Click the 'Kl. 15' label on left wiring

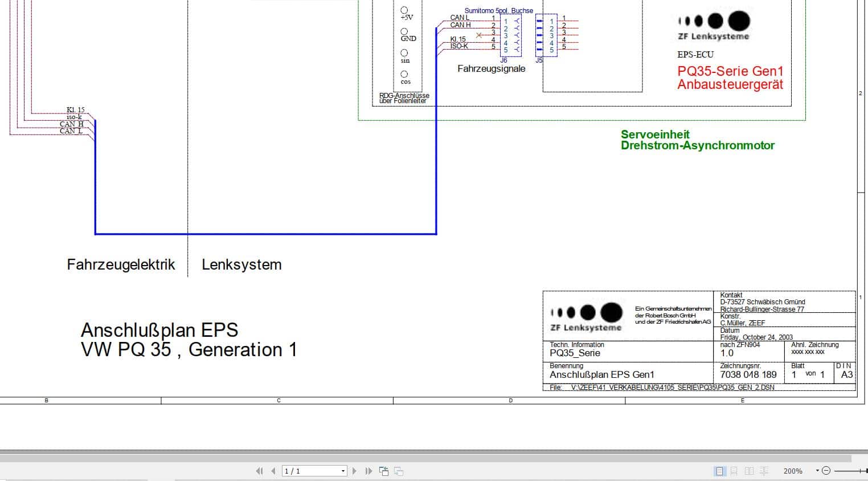(76, 110)
